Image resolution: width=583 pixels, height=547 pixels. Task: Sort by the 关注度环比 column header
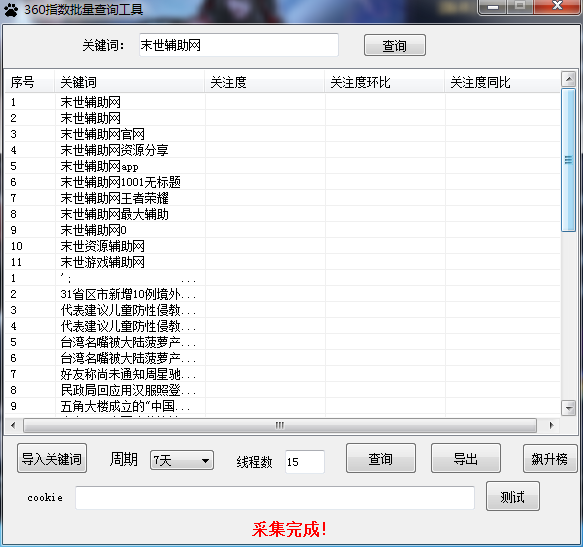click(384, 82)
